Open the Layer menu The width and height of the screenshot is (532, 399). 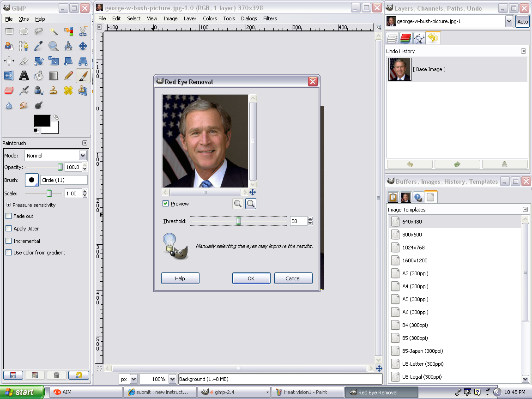[190, 18]
